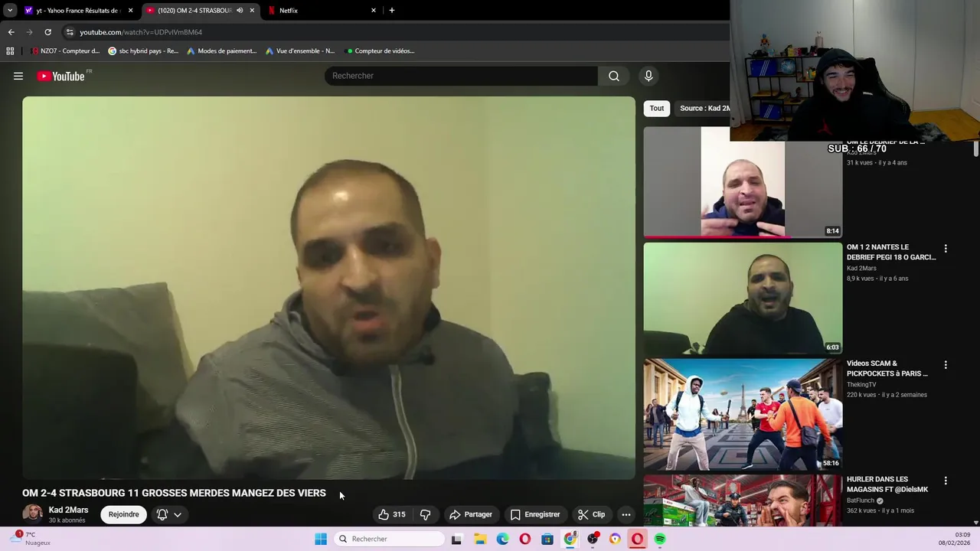Viewport: 980px width, 551px height.
Task: Open the HURLER DANS LES MAGASINS thumbnail
Action: tap(743, 500)
